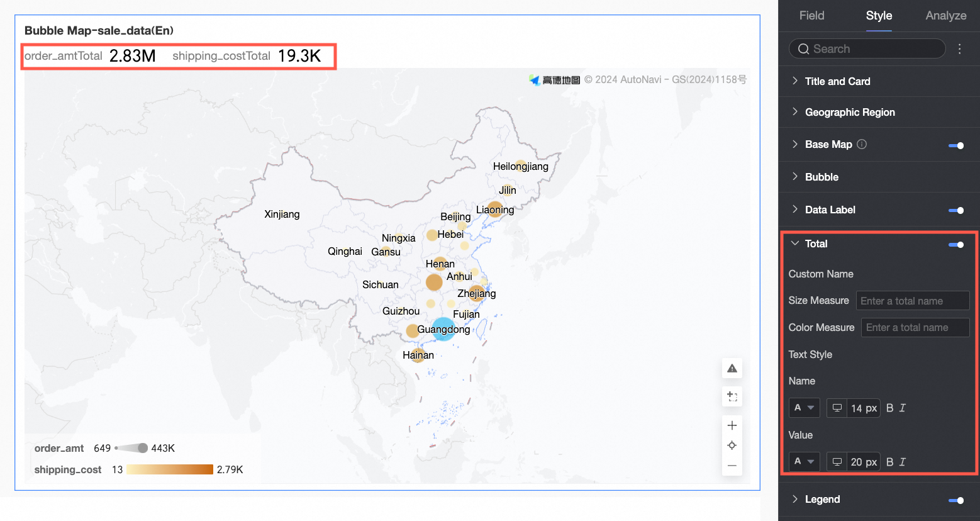This screenshot has width=980, height=521.
Task: Disable the Total switch
Action: tap(956, 245)
